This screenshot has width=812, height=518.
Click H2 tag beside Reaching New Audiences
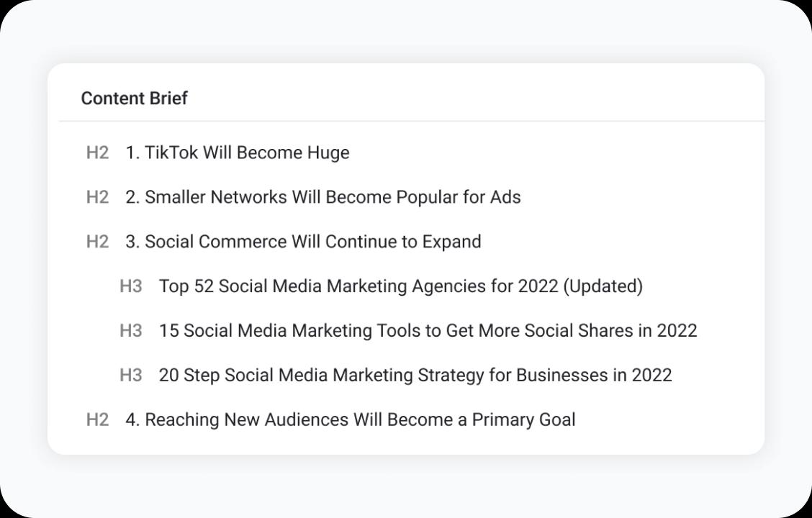tap(97, 420)
